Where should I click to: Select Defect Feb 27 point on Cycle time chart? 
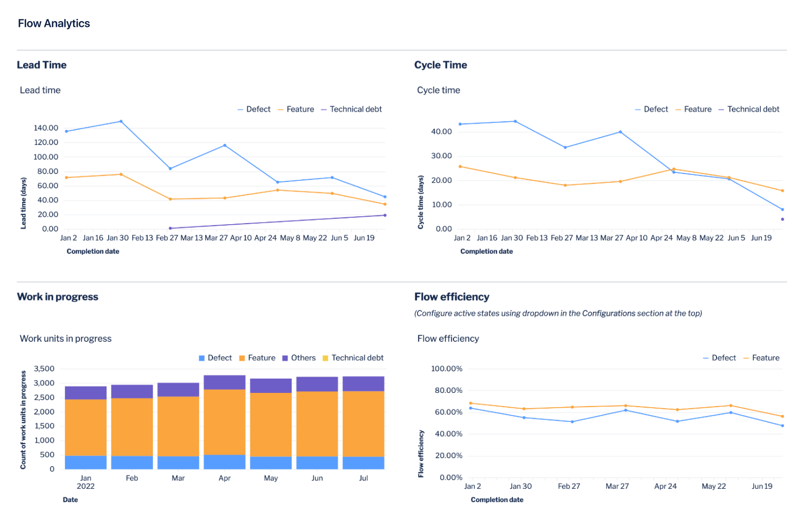point(565,148)
